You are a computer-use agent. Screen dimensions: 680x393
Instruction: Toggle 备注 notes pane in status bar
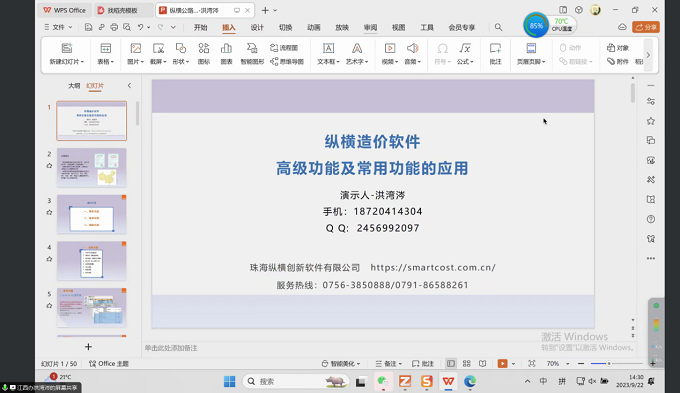(389, 364)
